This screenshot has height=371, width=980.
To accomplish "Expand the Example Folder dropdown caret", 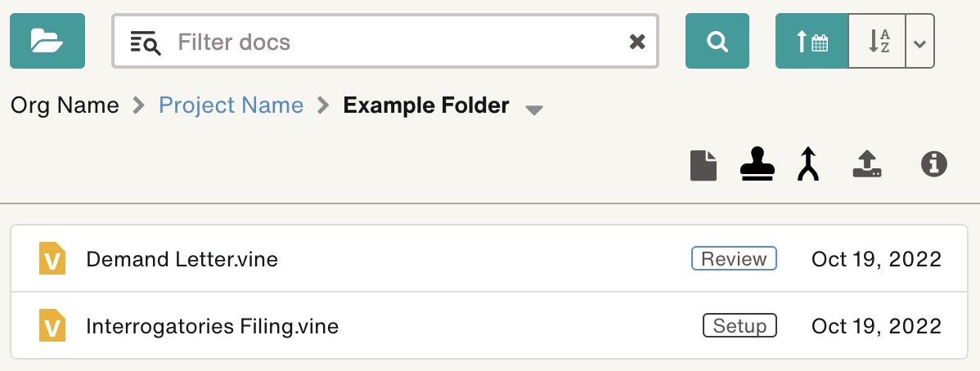I will tap(533, 110).
